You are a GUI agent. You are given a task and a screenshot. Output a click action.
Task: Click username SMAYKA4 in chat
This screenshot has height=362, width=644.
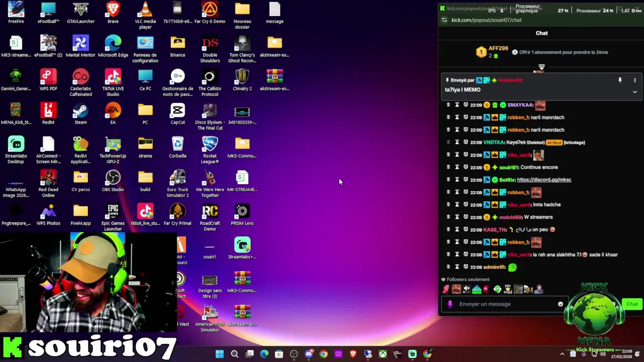coord(520,105)
